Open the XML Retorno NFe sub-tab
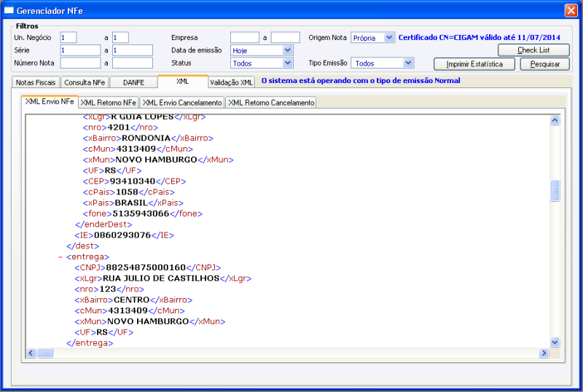Screen dimensions: 583x392 (x=109, y=102)
